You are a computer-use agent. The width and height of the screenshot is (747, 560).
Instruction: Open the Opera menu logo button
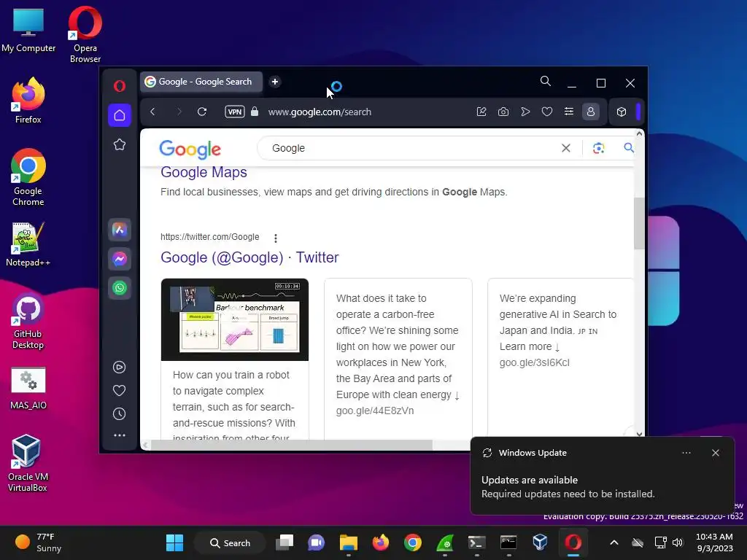point(120,86)
